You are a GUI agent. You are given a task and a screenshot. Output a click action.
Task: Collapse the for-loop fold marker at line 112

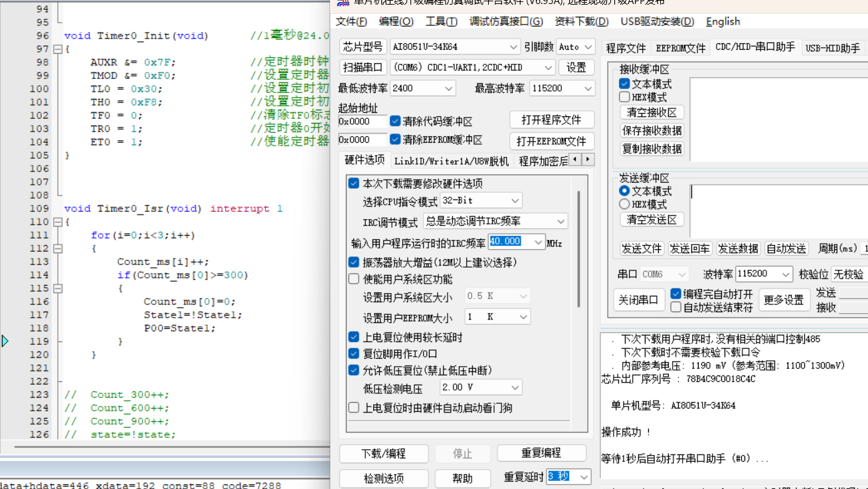coord(58,248)
